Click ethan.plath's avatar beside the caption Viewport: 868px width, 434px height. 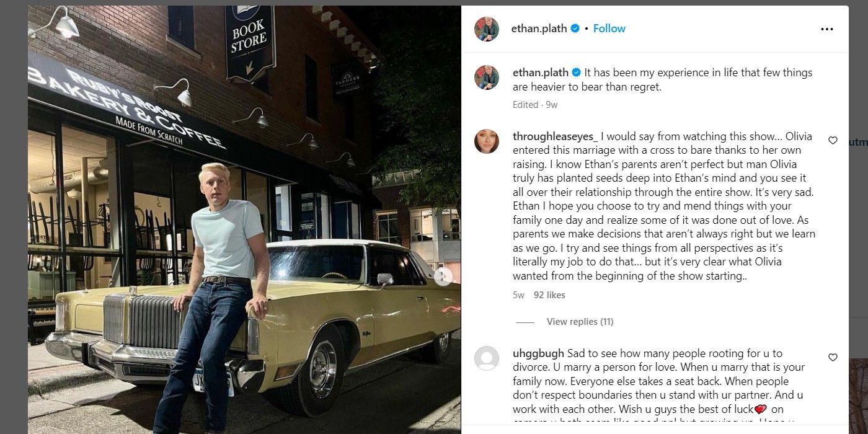pyautogui.click(x=487, y=77)
